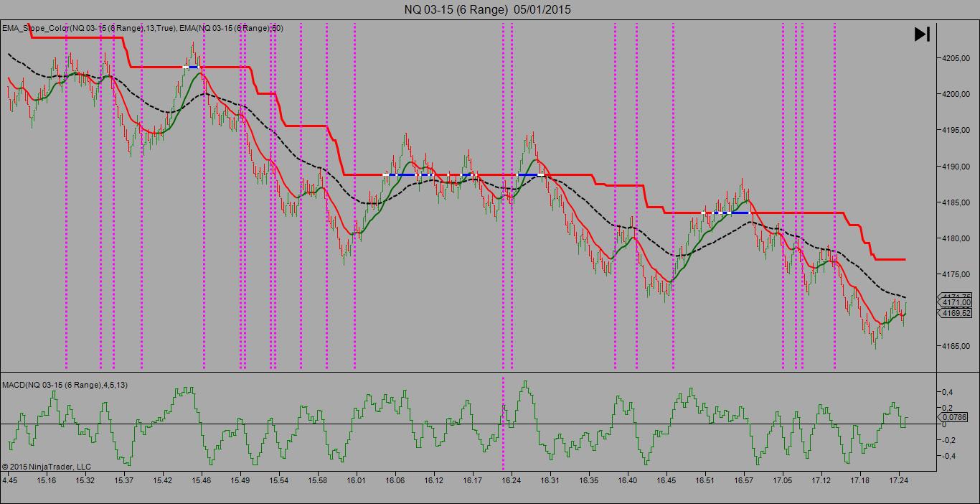The width and height of the screenshot is (980, 504).
Task: Click the 15.42 time axis label
Action: [x=163, y=480]
